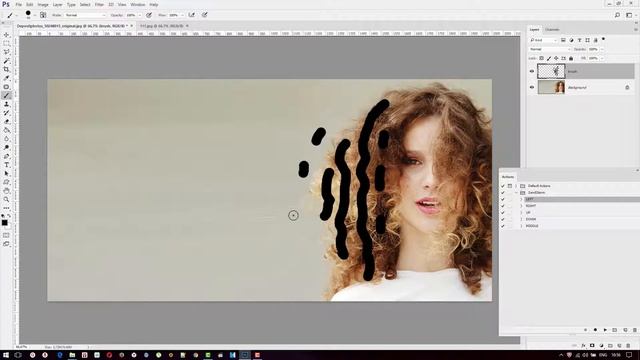
Task: Open the Window menu
Action: 138,4
